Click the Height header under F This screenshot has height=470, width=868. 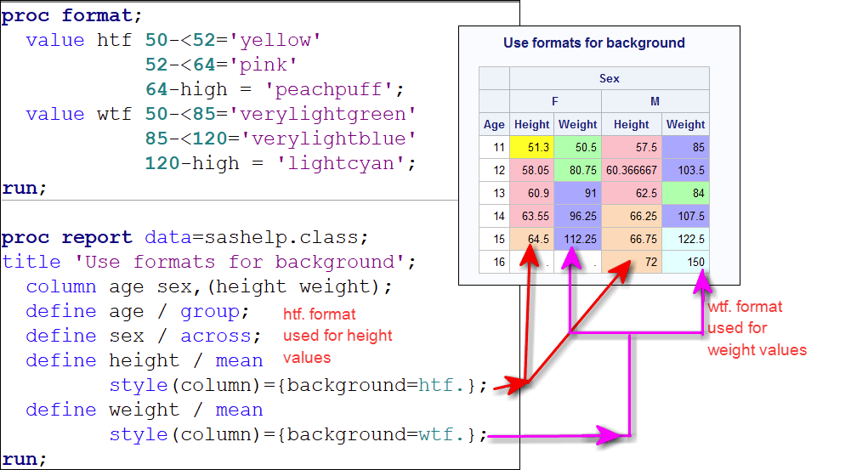coord(531,125)
